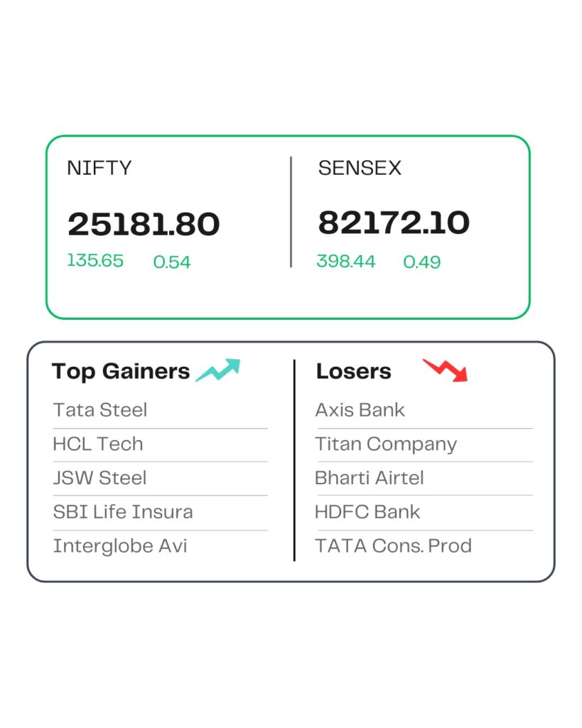Choose JSW Steel from gainers
Viewport: 582px width, 728px height.
(99, 478)
